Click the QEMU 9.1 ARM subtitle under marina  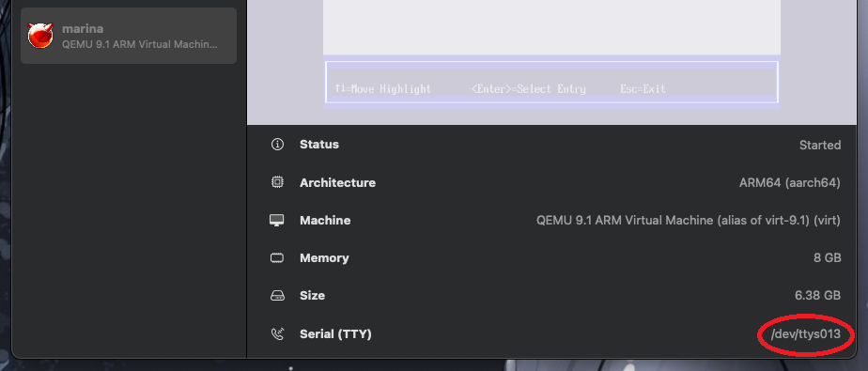(x=139, y=44)
